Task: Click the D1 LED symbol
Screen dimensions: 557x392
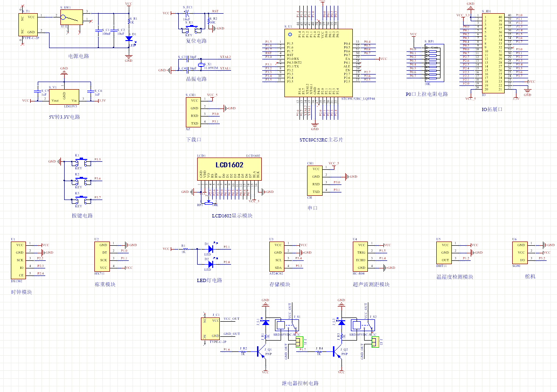Action: click(211, 249)
